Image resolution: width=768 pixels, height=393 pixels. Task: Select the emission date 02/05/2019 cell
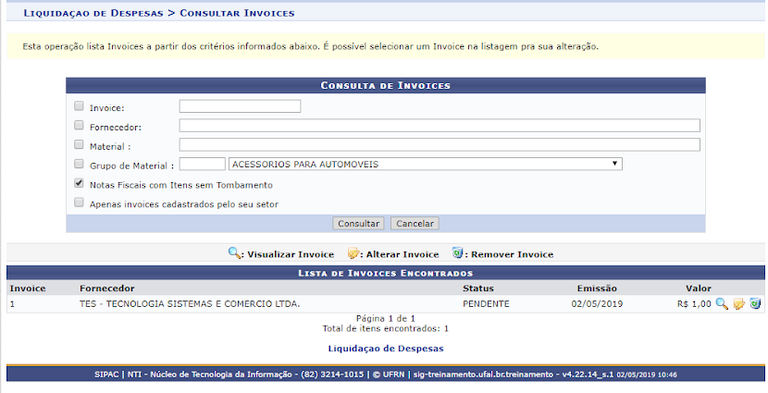(x=597, y=304)
